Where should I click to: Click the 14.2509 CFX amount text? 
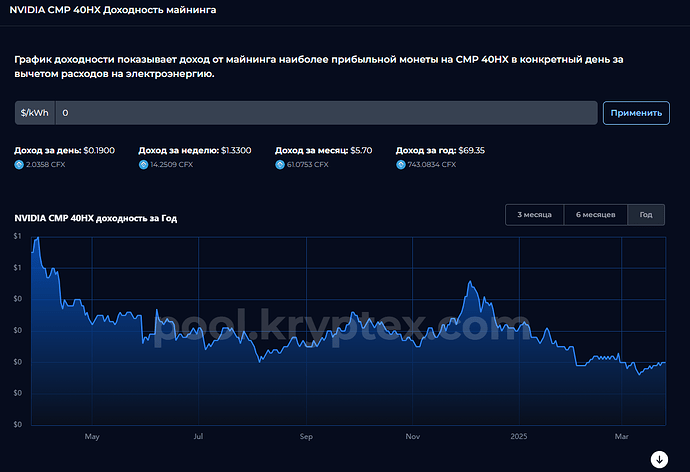tap(172, 165)
